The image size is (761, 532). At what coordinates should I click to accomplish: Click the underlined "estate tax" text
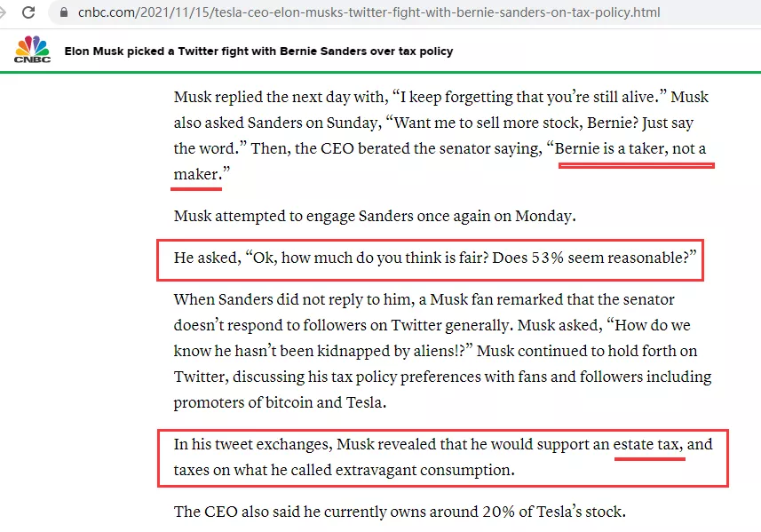pos(648,443)
